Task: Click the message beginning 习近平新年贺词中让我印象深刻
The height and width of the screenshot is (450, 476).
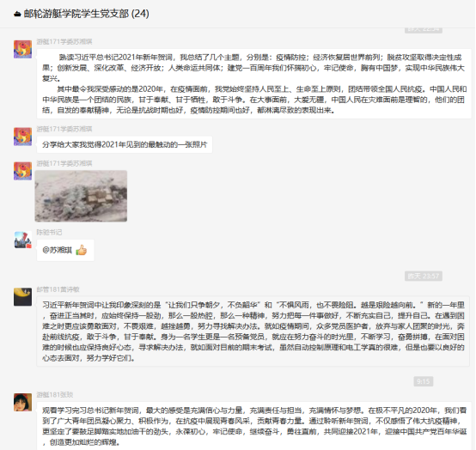Action: 253,331
